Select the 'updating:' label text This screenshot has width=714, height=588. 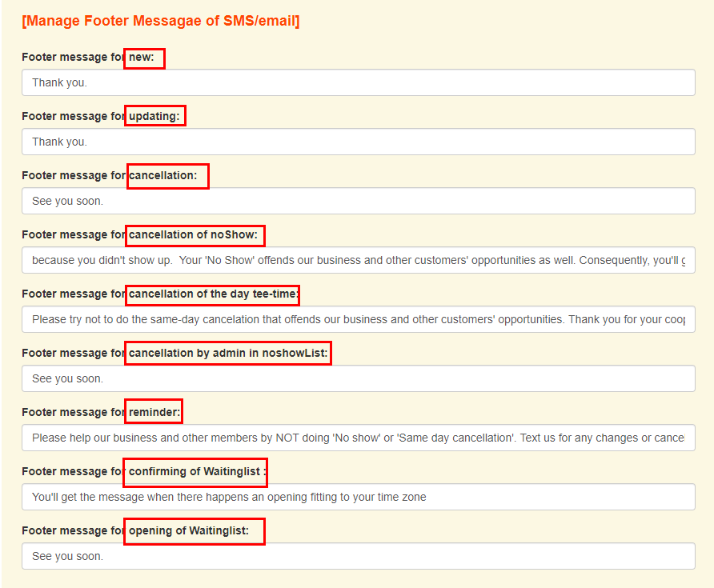pos(155,117)
